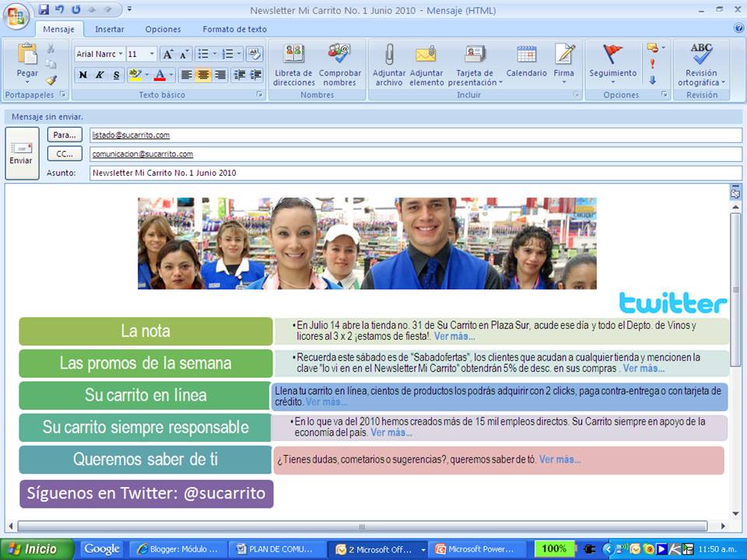This screenshot has height=560, width=747.
Task: Click the Windows Inicio start button
Action: 37,549
